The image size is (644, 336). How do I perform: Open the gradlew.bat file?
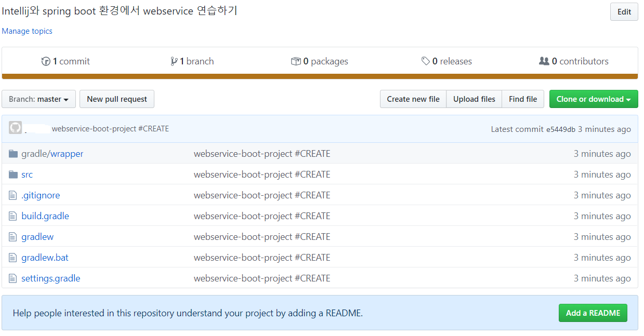click(x=45, y=258)
